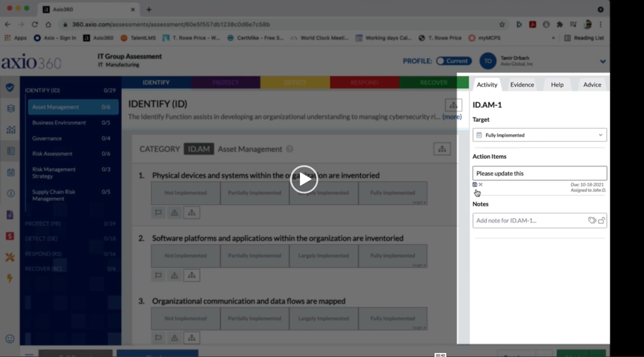The height and width of the screenshot is (357, 644).
Task: Select Not Implemented for question 1
Action: [x=186, y=193]
